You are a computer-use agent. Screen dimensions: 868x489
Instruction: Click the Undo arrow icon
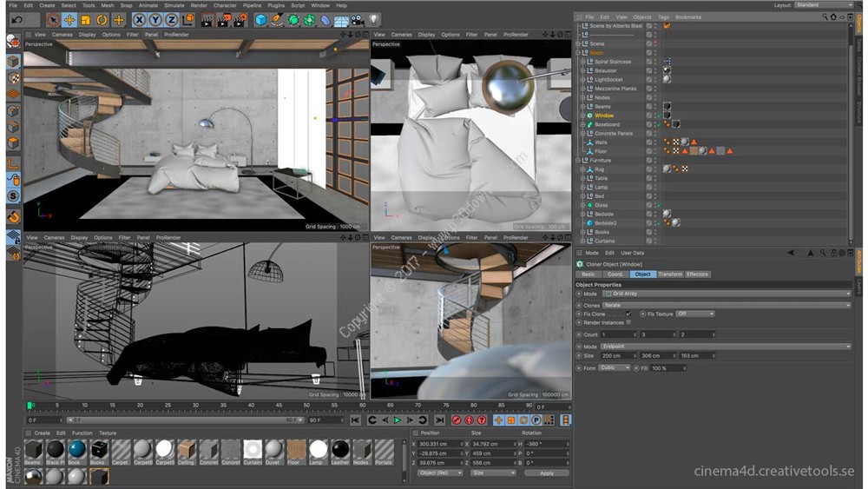tap(16, 19)
